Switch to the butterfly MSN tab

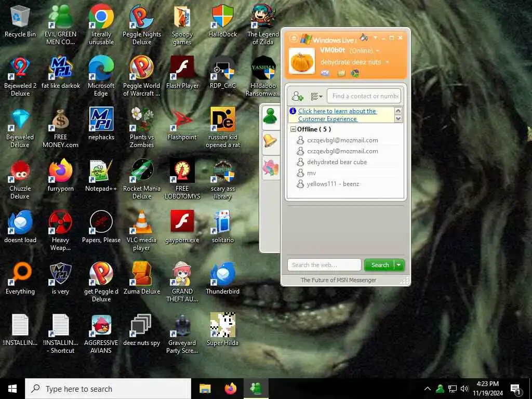click(270, 168)
